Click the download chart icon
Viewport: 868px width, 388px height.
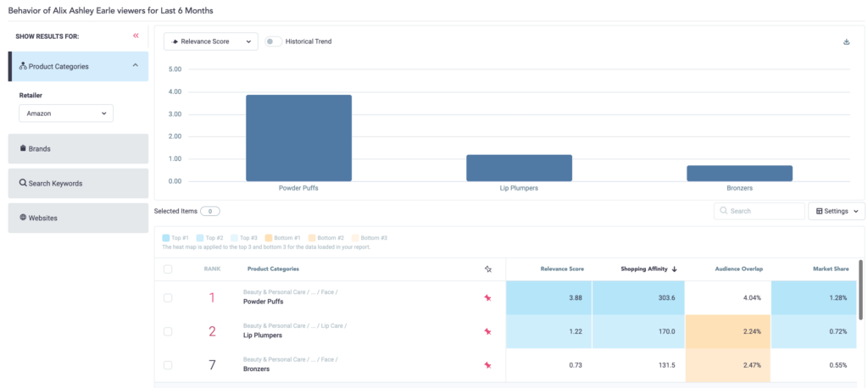pyautogui.click(x=846, y=42)
